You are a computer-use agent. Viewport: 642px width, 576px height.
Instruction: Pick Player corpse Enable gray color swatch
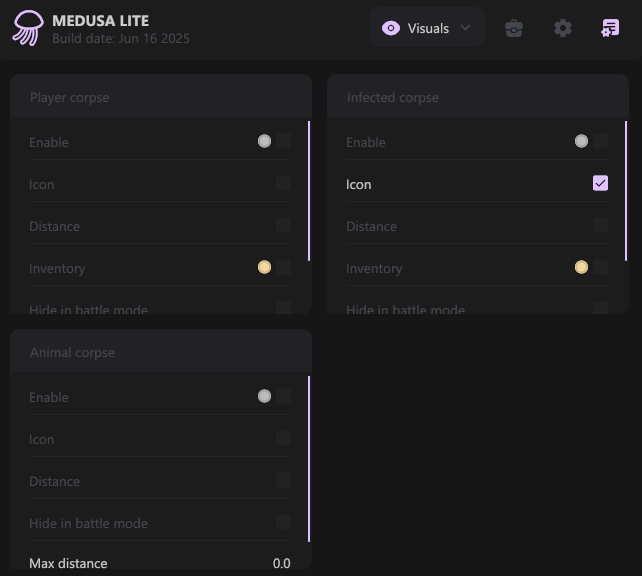click(x=264, y=142)
